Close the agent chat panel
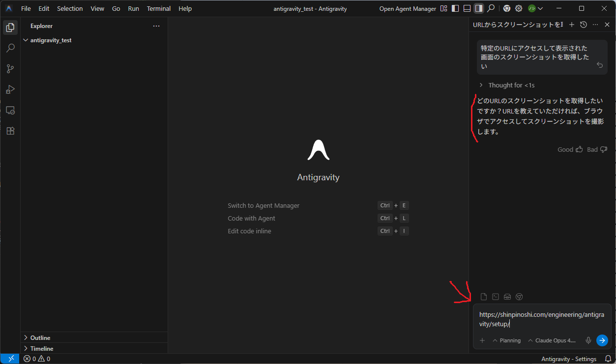This screenshot has width=616, height=364. click(607, 25)
